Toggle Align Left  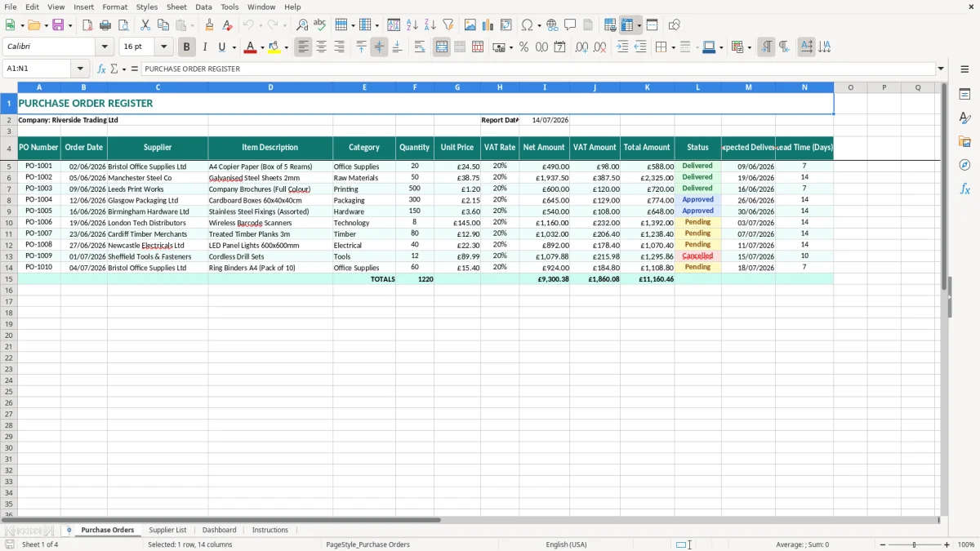(x=303, y=47)
